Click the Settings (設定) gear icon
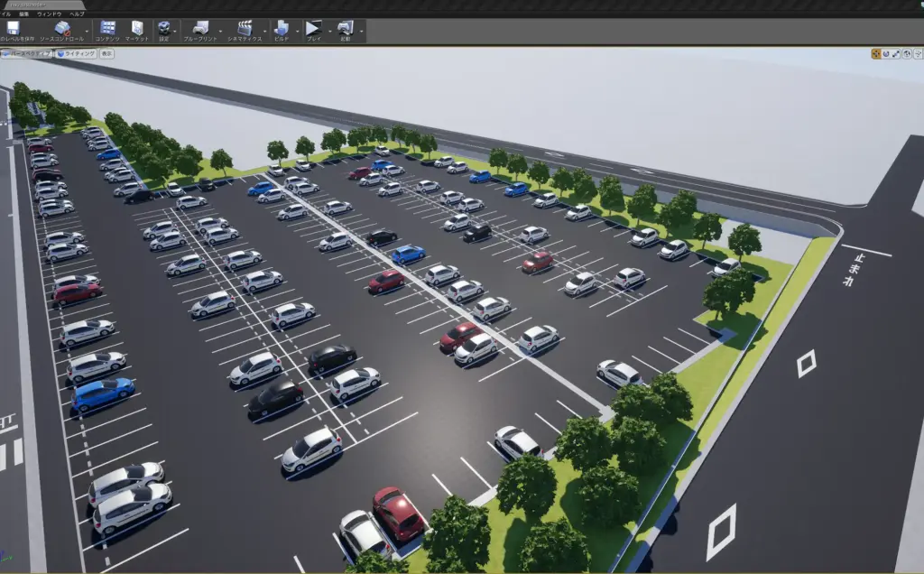Viewport: 924px width, 574px height. pyautogui.click(x=164, y=30)
